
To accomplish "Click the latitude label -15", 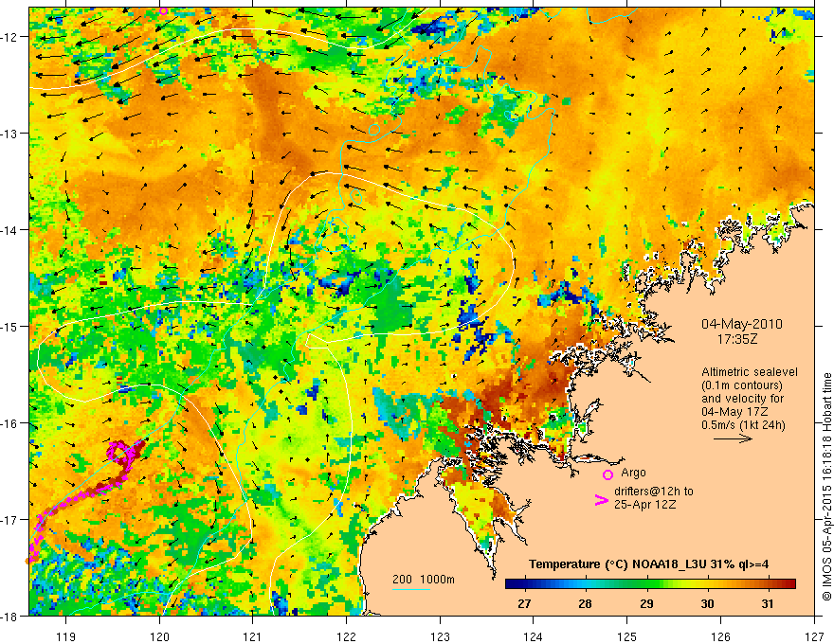I will click(x=9, y=327).
